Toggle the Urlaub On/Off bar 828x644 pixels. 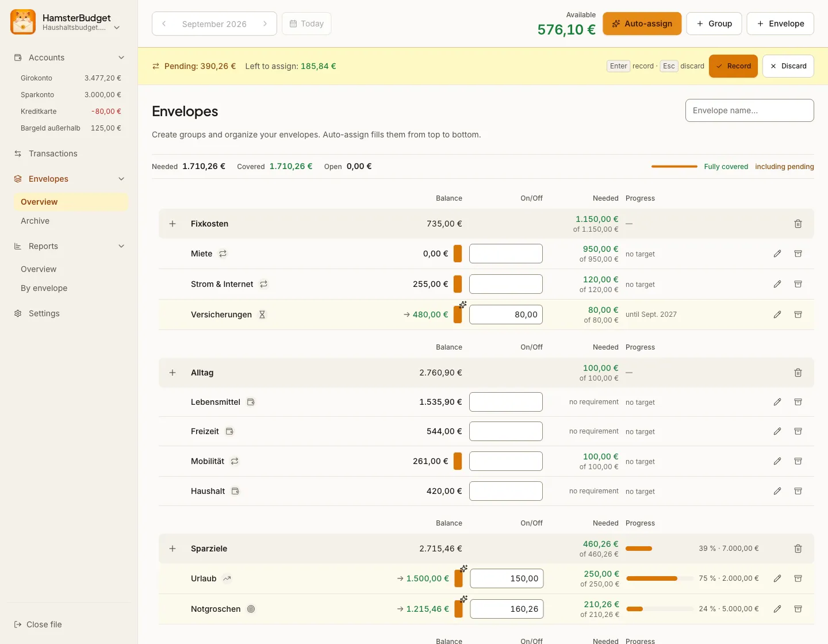pos(458,578)
